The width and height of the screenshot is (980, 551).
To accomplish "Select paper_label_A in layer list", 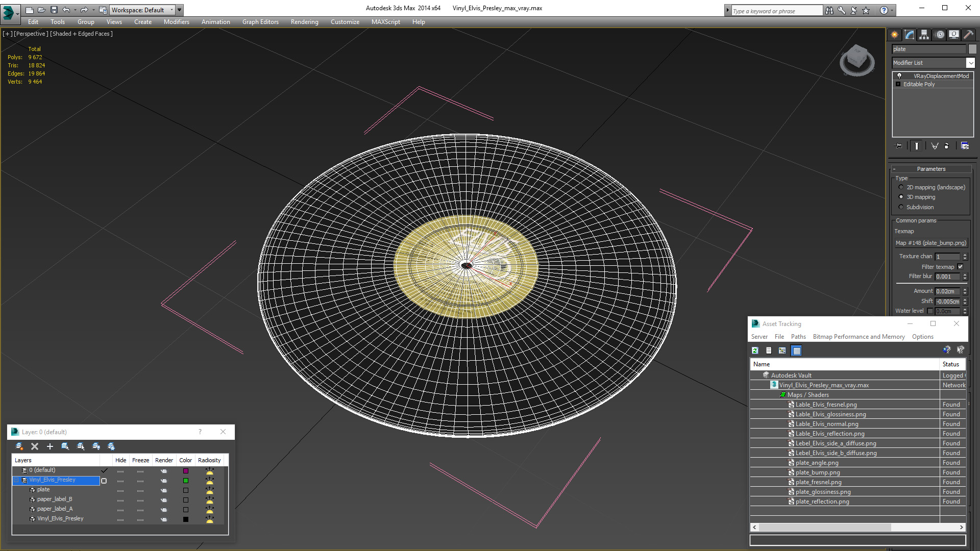I will pos(55,509).
